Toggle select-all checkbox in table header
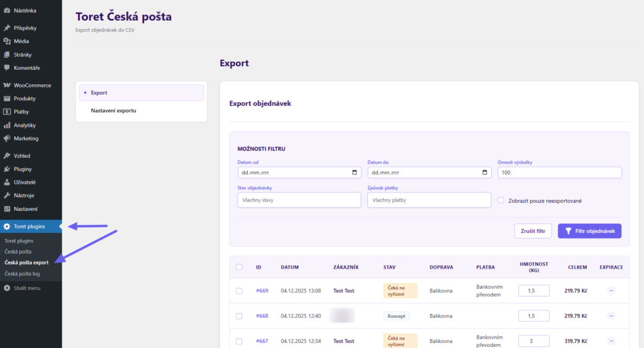 pos(239,267)
